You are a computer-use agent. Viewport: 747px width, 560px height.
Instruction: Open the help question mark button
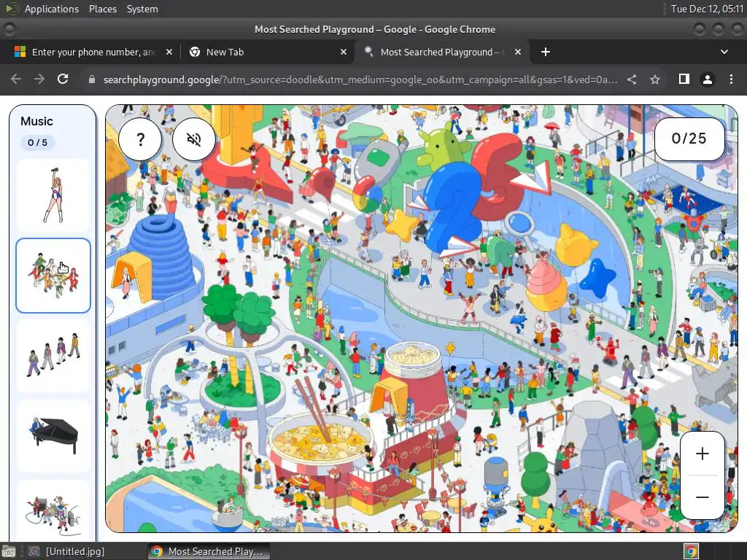[140, 139]
